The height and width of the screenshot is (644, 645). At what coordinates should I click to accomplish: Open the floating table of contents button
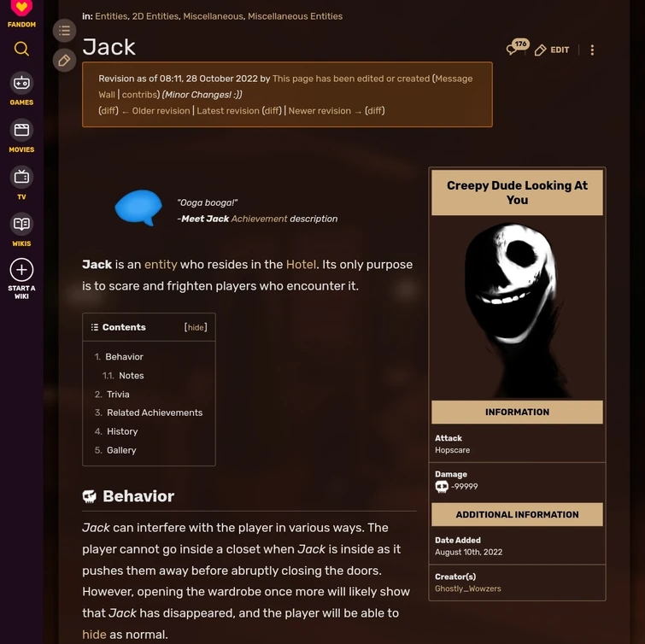[65, 31]
